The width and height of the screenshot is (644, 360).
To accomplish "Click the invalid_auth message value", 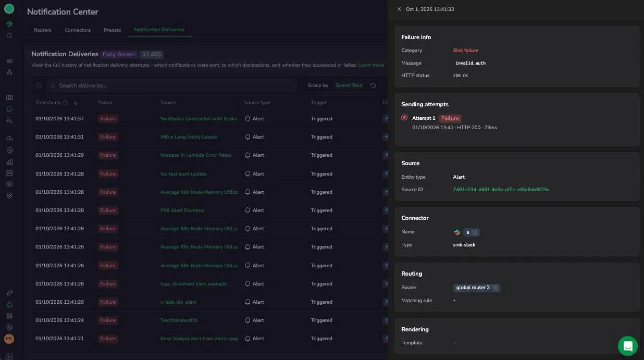I will (x=470, y=63).
